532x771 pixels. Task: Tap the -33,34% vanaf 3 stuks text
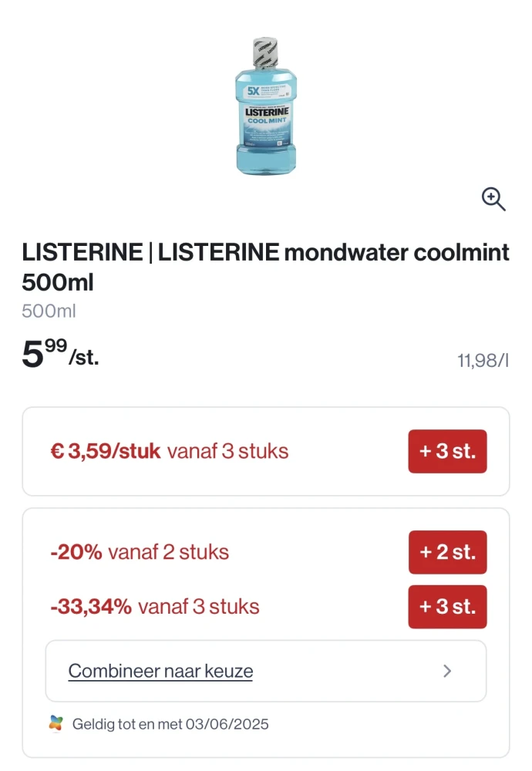[154, 606]
